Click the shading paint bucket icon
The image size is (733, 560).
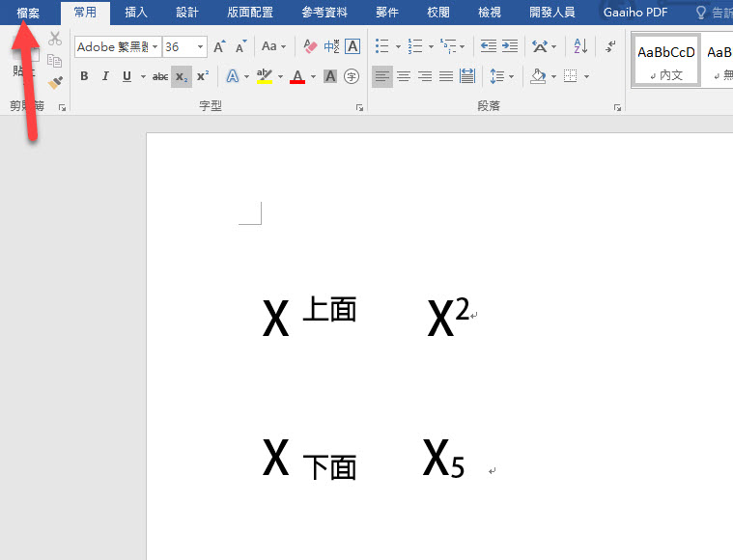pos(538,76)
